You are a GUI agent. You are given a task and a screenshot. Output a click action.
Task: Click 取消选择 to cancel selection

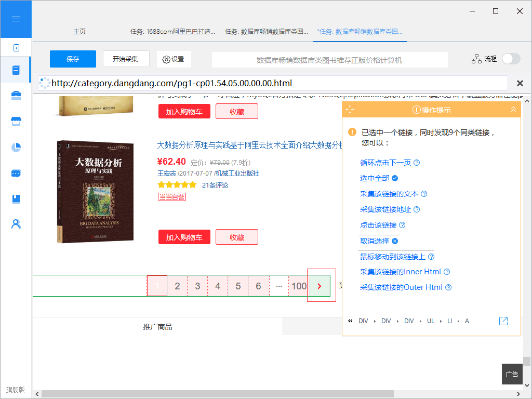[x=375, y=241]
